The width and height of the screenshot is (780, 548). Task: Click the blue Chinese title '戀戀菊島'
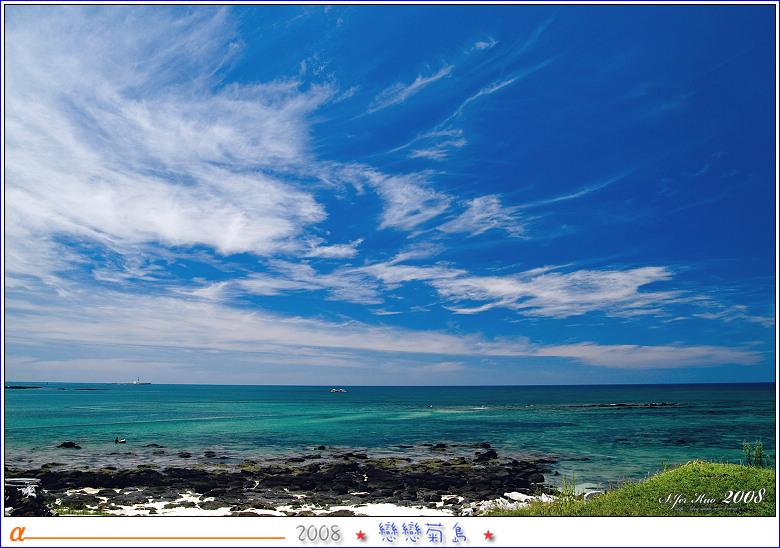coord(423,533)
